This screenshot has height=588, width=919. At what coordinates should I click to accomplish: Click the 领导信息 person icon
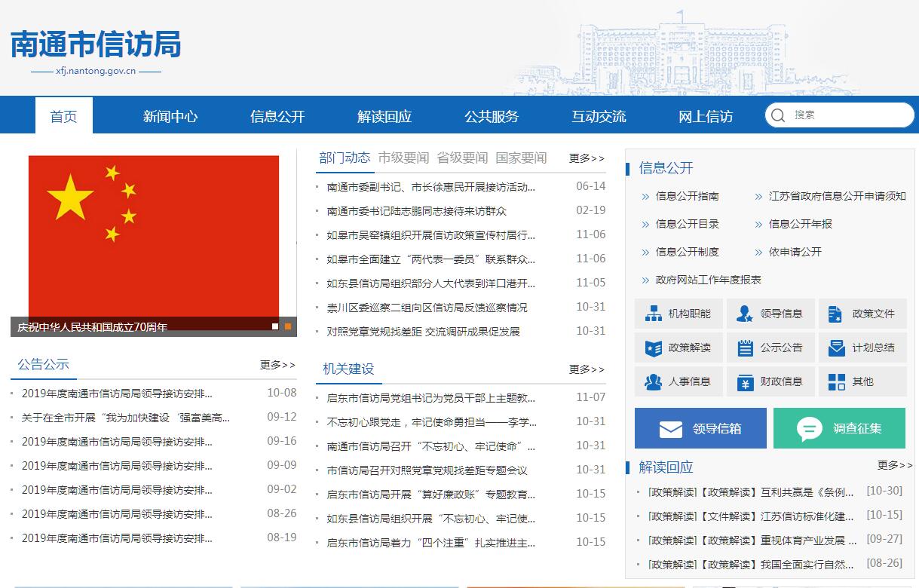pos(745,314)
